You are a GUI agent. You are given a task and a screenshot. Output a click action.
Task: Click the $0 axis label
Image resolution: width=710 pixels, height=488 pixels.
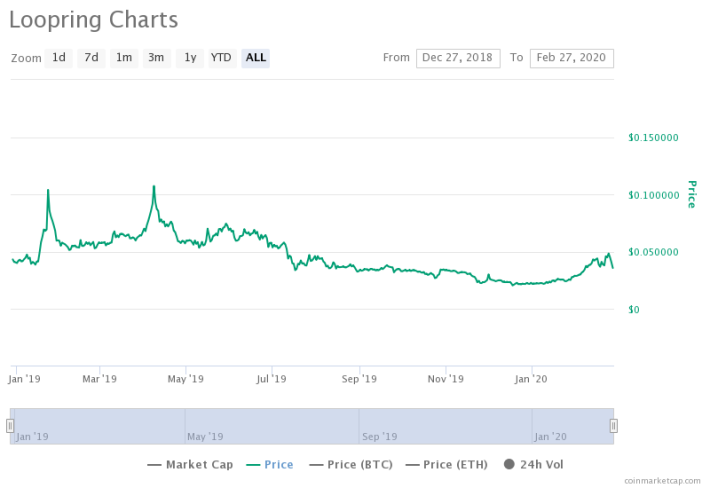coord(634,310)
